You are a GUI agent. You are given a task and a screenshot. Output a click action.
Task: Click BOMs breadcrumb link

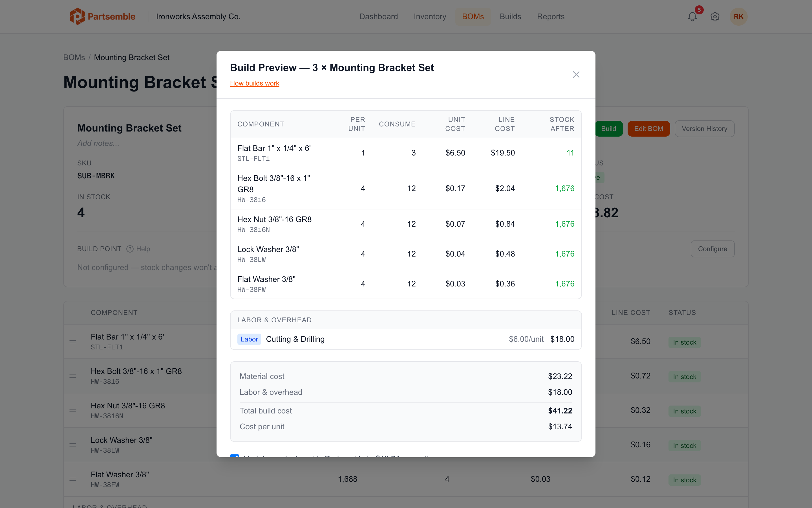click(x=74, y=58)
